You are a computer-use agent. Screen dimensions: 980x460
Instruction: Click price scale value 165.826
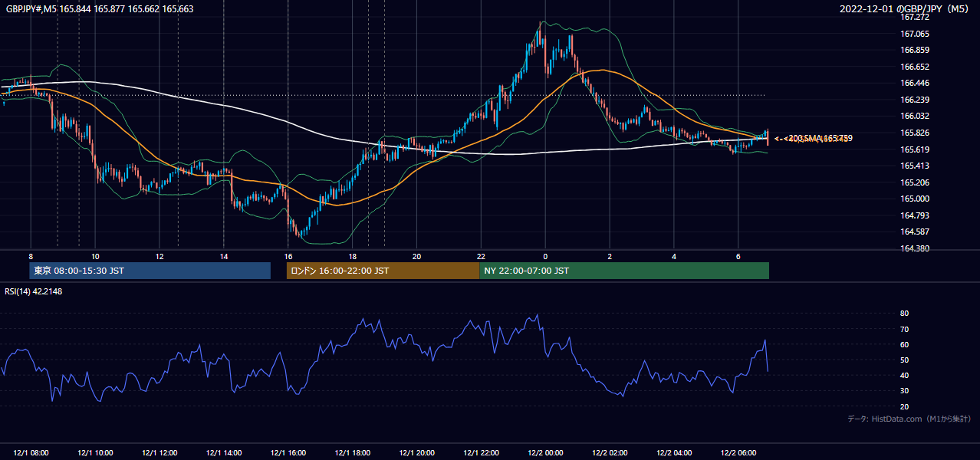click(x=914, y=133)
